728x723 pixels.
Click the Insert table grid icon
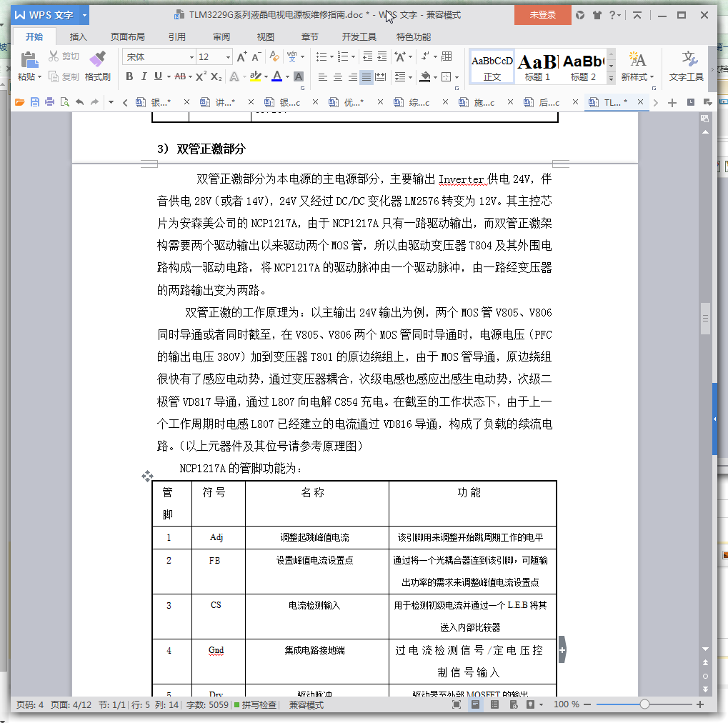(447, 56)
